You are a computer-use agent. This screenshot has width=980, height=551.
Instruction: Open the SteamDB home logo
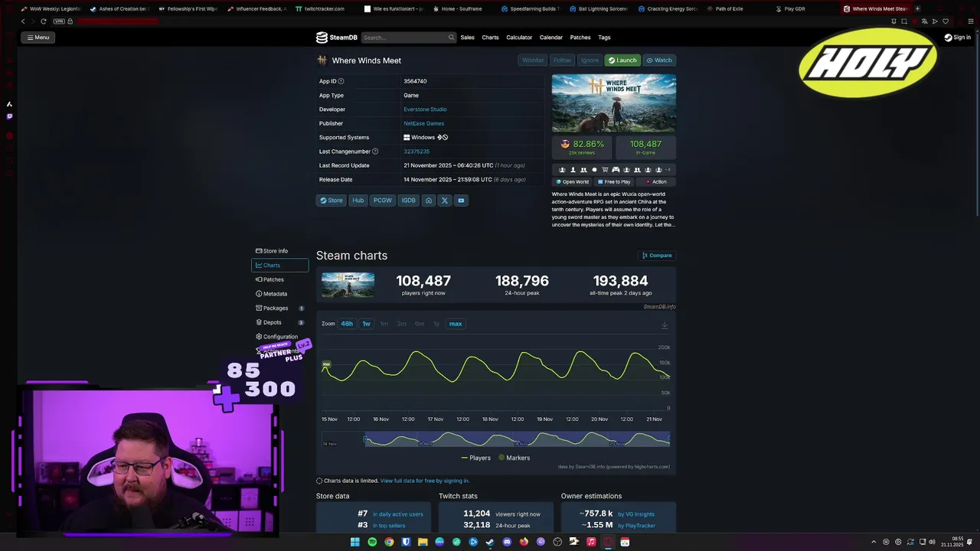337,37
